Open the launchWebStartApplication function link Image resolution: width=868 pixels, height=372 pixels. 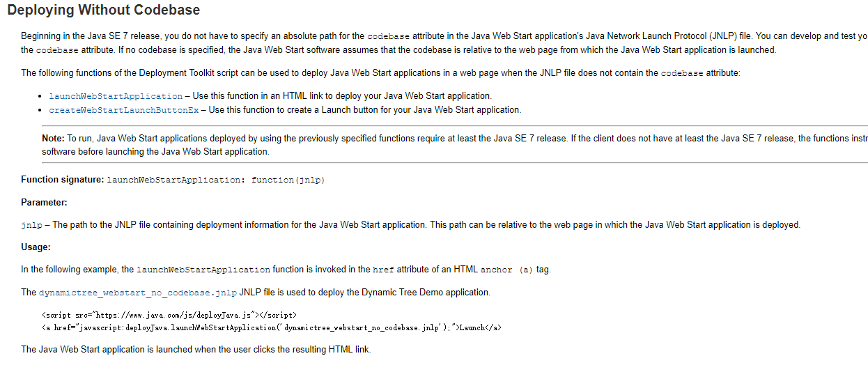point(116,96)
